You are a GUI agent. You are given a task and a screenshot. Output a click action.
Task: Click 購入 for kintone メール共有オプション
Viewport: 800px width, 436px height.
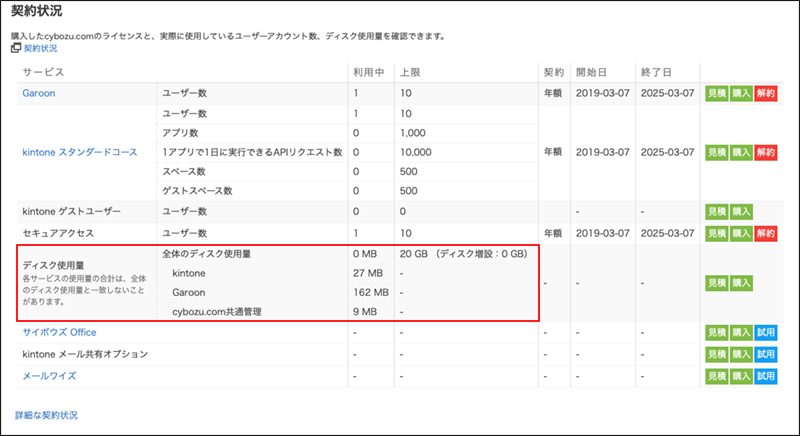pos(741,354)
